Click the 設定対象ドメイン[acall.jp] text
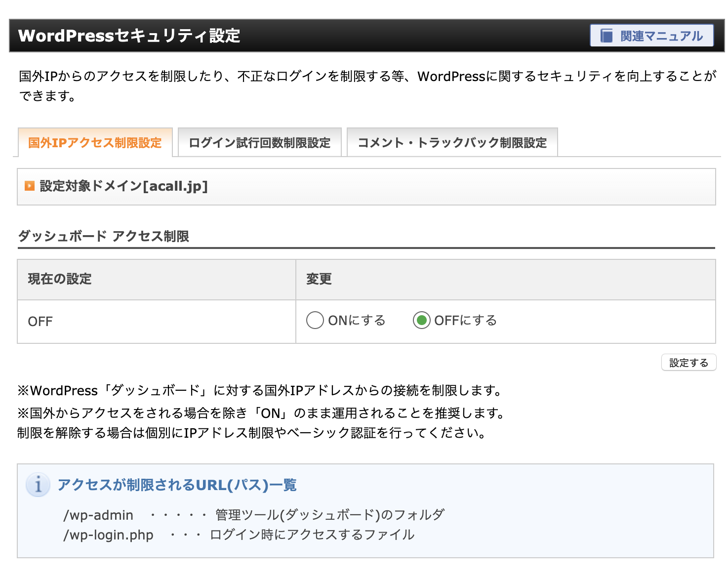 (x=123, y=186)
